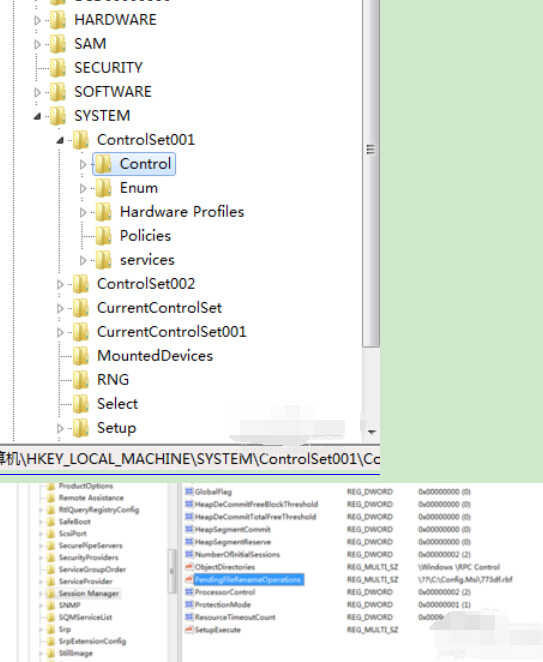
Task: Click the ProcessorControl value icon
Action: click(x=189, y=592)
